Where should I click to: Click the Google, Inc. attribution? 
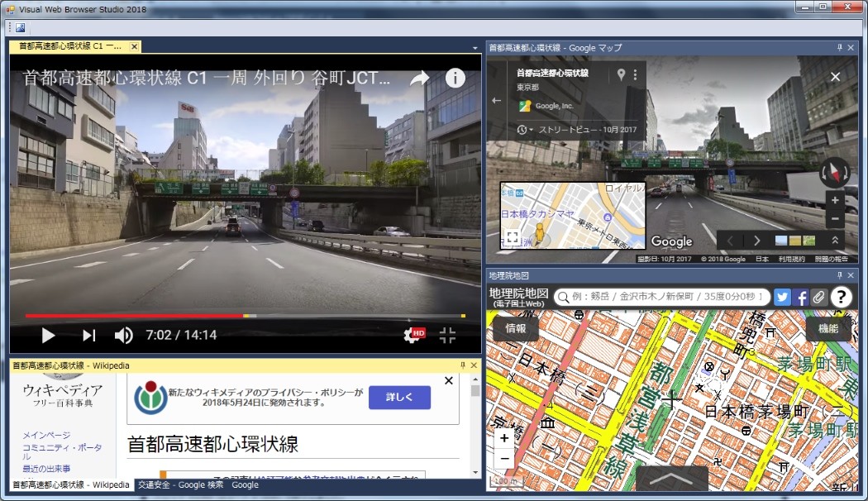(554, 107)
